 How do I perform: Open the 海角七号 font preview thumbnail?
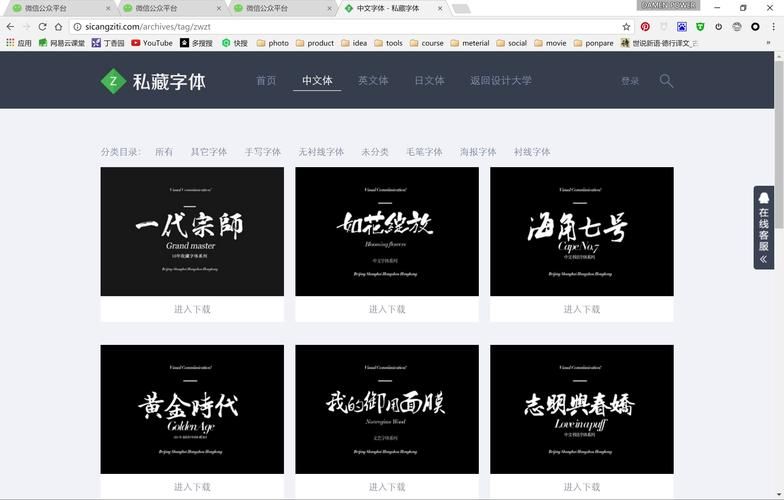[582, 232]
